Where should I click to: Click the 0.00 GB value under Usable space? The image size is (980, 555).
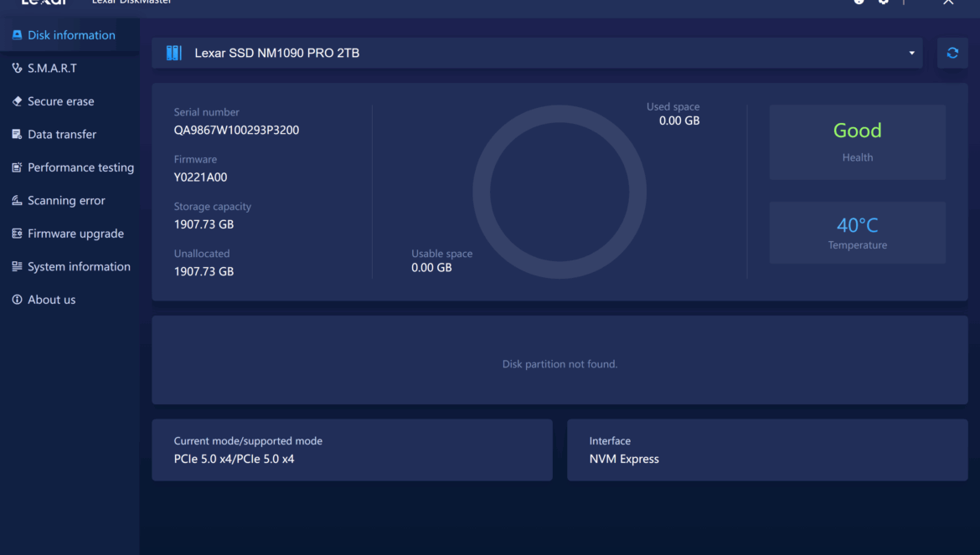tap(431, 268)
